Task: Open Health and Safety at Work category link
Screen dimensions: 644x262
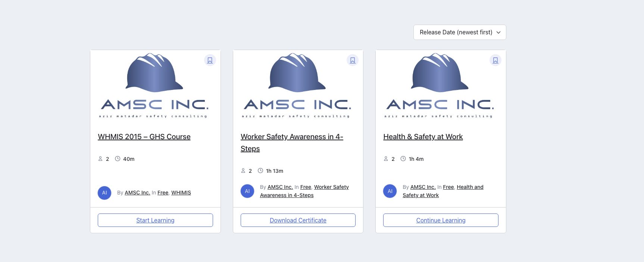Action: tap(443, 191)
